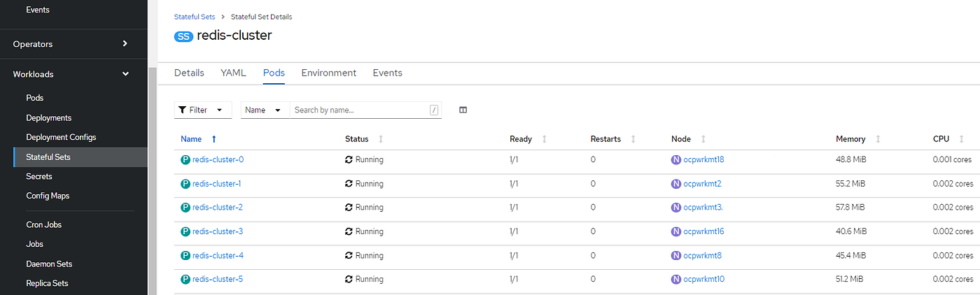Click the N icon of ocpwrkmt10

click(x=676, y=279)
